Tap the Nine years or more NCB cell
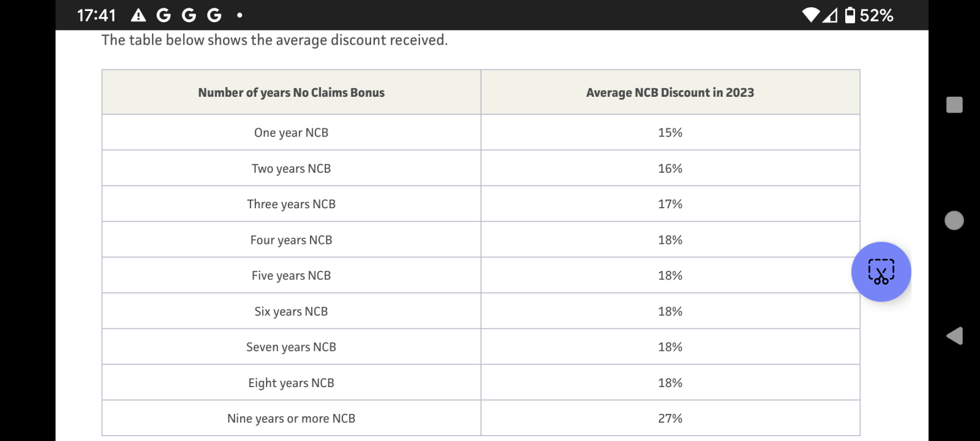 point(292,418)
